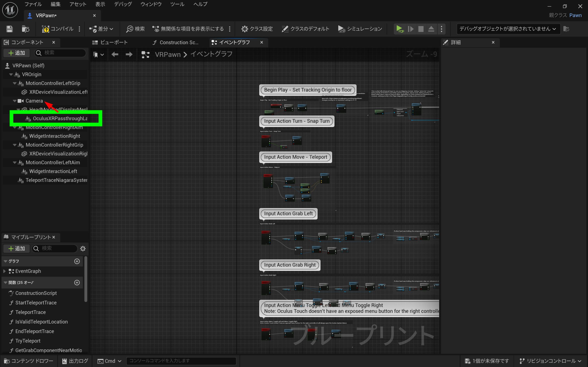Click the Browse to asset icon
Image resolution: width=588 pixels, height=367 pixels.
(25, 29)
